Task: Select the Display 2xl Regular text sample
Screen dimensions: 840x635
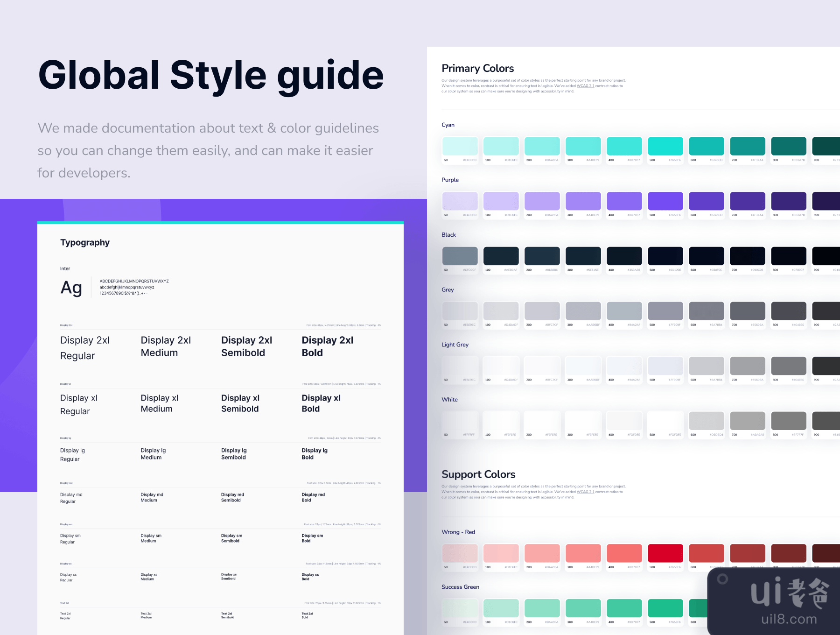Action: [x=85, y=348]
